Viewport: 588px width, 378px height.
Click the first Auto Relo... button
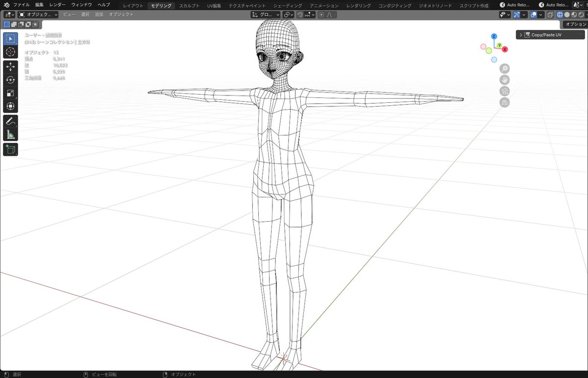click(x=514, y=5)
